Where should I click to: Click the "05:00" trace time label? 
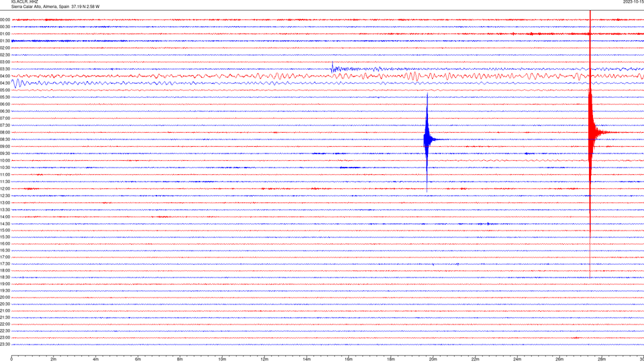point(5,90)
